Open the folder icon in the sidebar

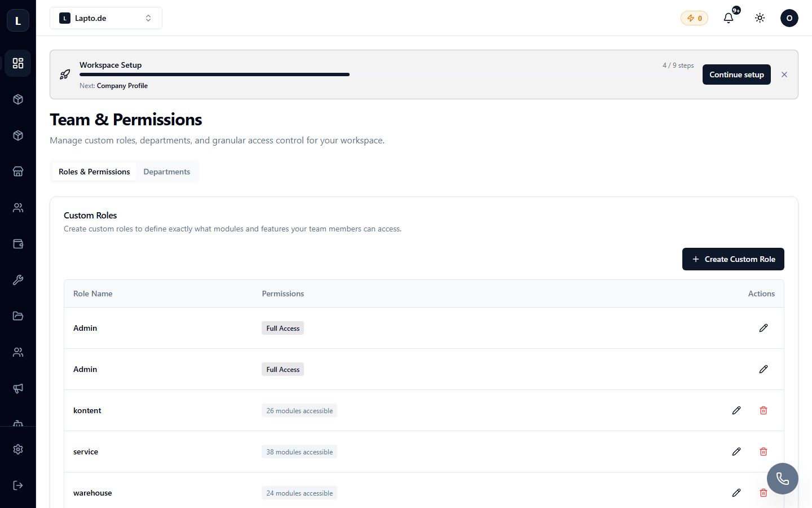[x=18, y=316]
